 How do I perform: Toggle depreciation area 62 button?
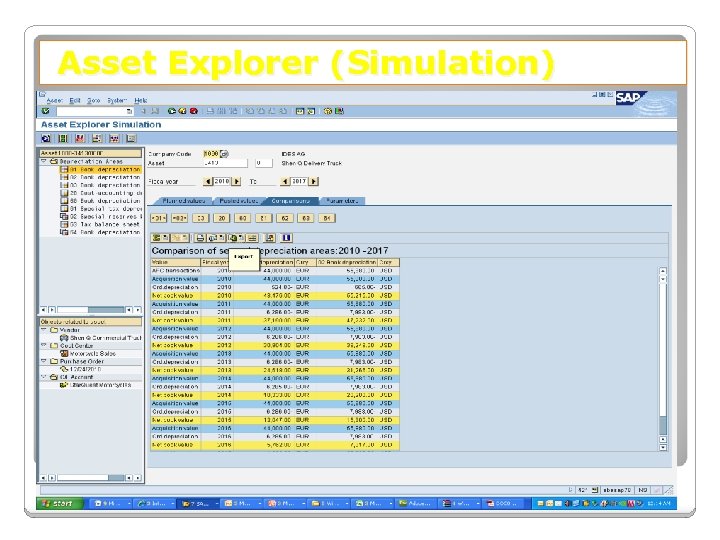(285, 218)
